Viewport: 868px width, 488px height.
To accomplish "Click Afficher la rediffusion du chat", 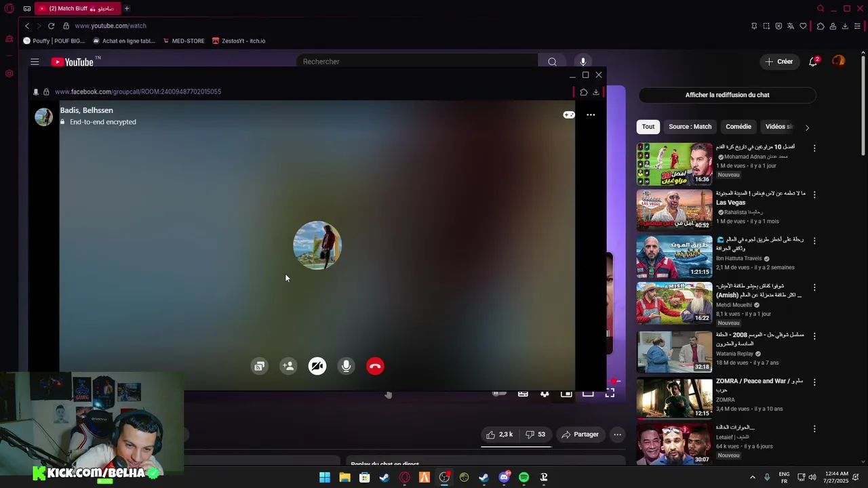I will click(727, 95).
